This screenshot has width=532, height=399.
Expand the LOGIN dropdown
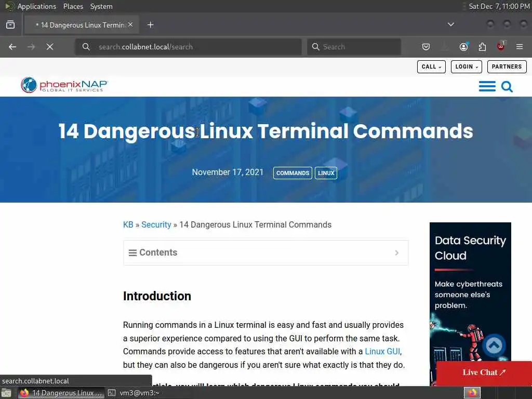pyautogui.click(x=466, y=66)
